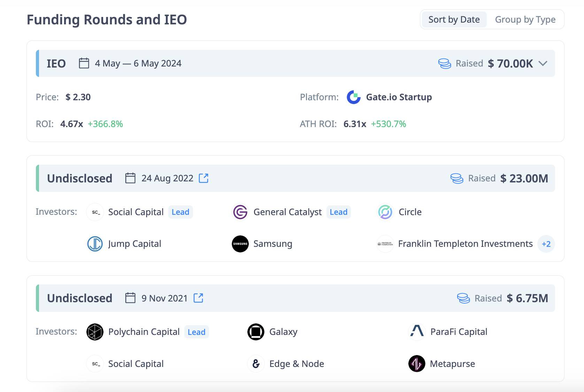Click the IEO round heading
The image size is (584, 392).
click(x=56, y=63)
